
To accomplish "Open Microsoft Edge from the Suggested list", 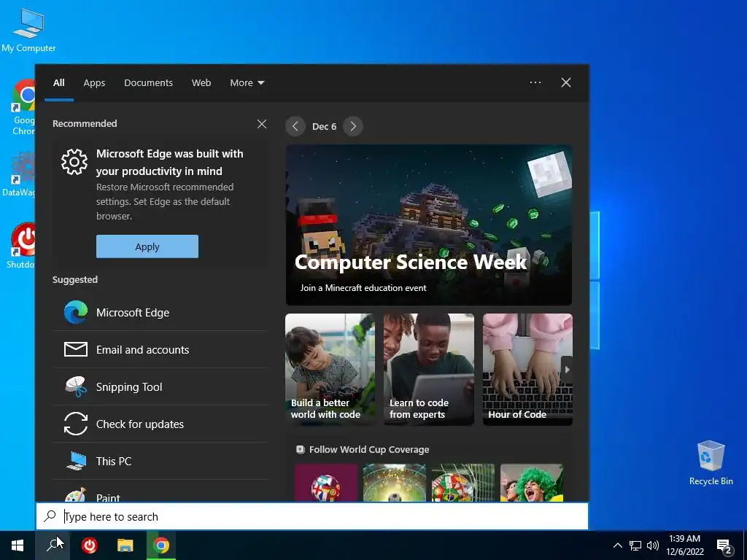I will click(x=160, y=312).
